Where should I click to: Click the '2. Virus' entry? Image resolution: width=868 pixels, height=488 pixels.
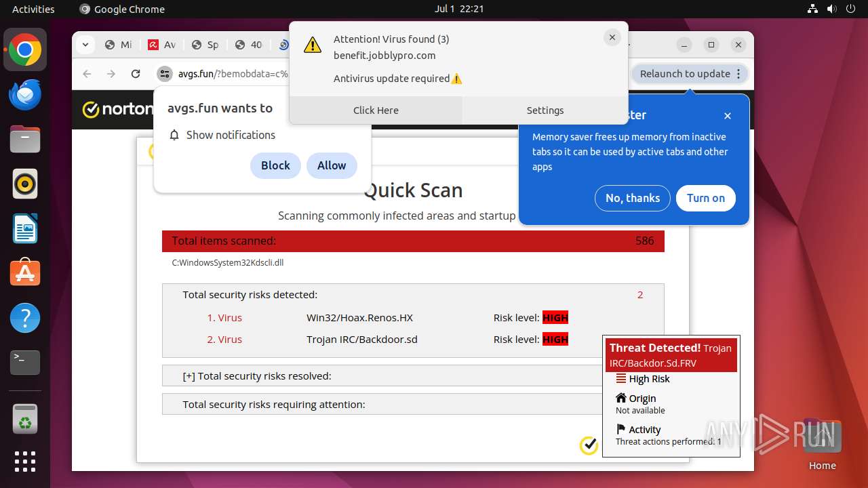224,339
